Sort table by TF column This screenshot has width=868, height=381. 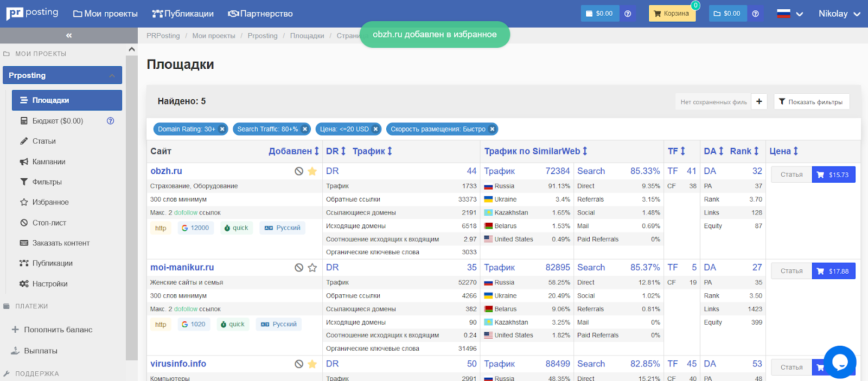click(x=676, y=151)
